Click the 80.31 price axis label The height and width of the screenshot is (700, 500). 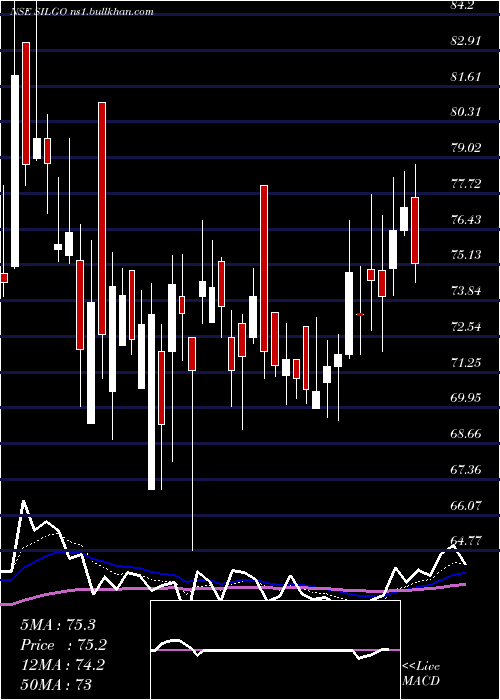pos(467,112)
